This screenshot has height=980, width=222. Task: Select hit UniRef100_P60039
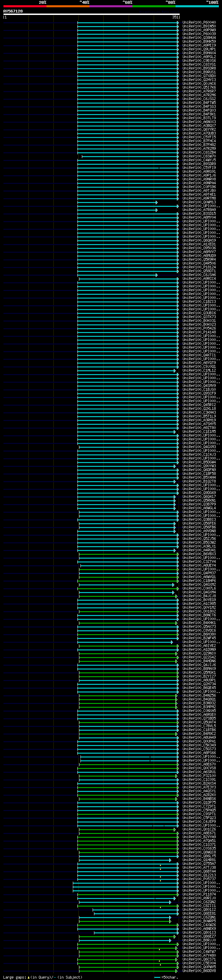click(x=199, y=34)
